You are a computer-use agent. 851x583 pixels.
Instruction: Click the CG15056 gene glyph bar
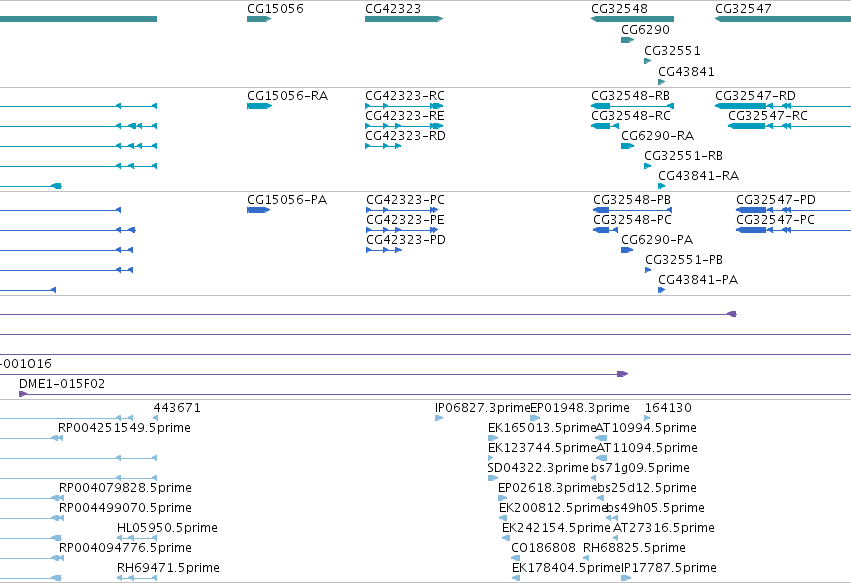[259, 19]
